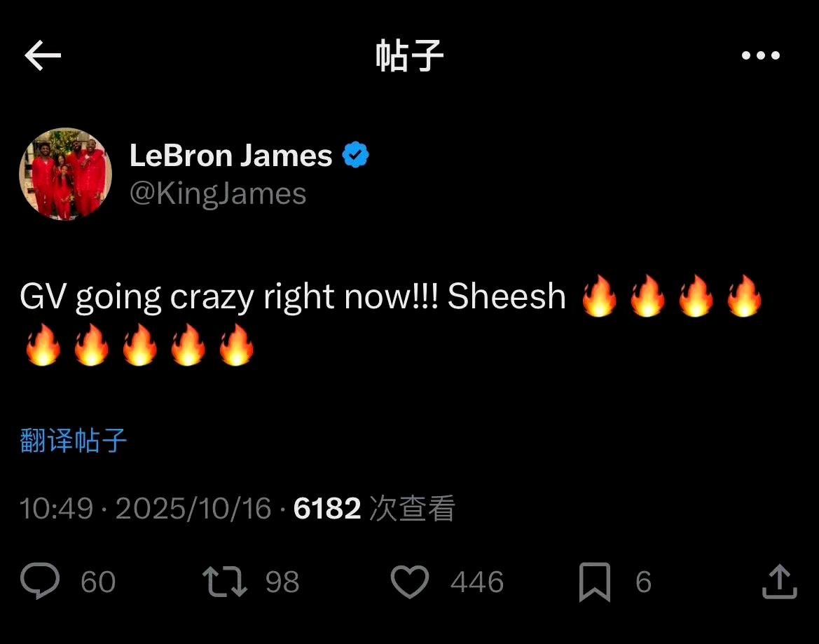Tap the 98 reposts count
The height and width of the screenshot is (644, 819).
click(x=282, y=582)
